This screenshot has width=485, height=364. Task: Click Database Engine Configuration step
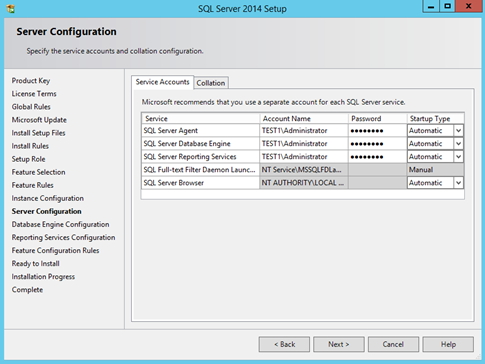pyautogui.click(x=60, y=224)
